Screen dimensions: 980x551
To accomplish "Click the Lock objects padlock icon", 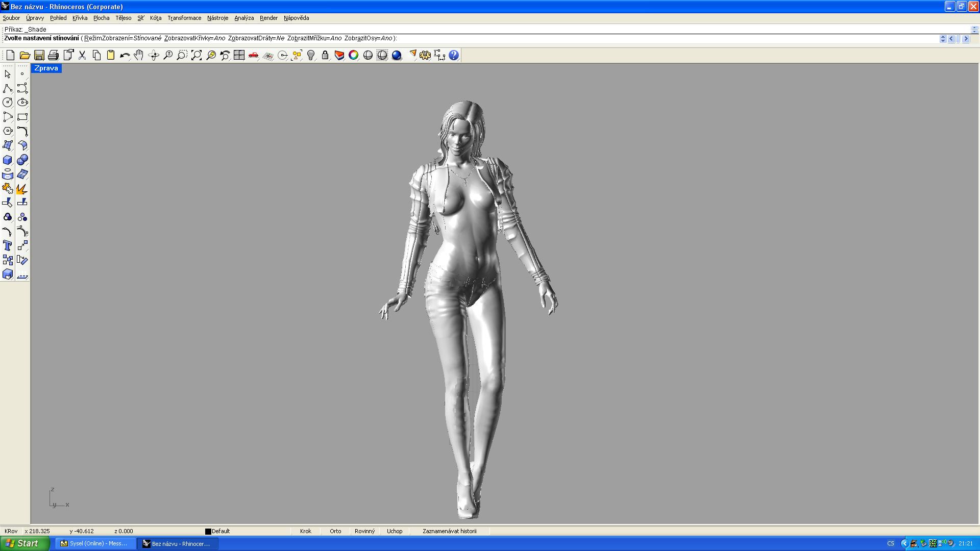I will [325, 55].
